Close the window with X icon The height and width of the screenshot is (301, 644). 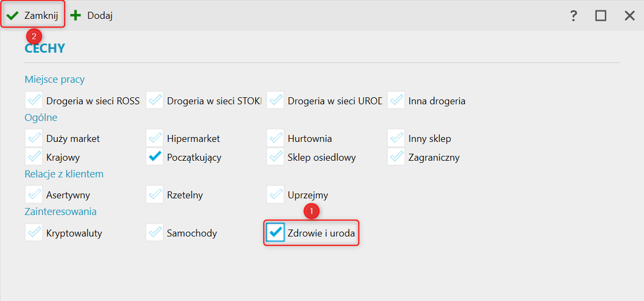(x=630, y=16)
